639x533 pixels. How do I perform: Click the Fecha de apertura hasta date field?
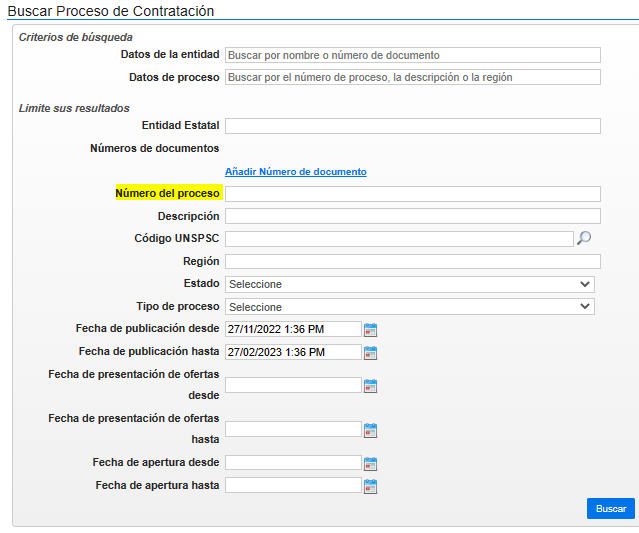292,485
